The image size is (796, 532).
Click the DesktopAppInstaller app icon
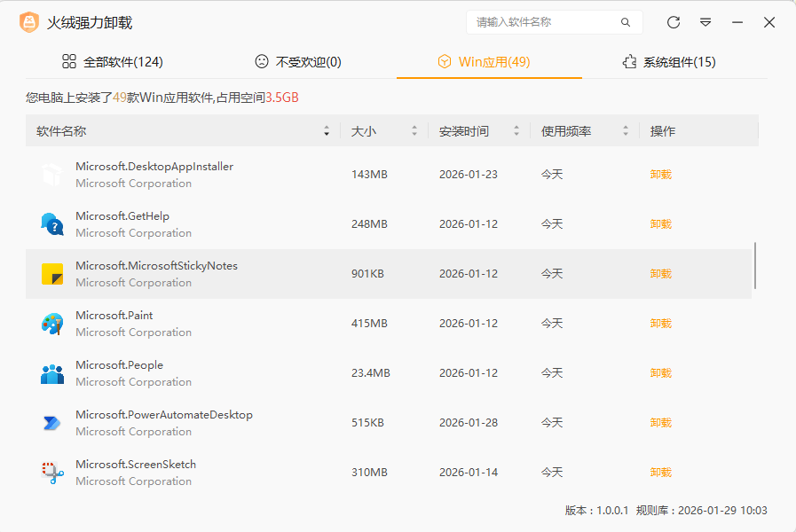coord(52,175)
